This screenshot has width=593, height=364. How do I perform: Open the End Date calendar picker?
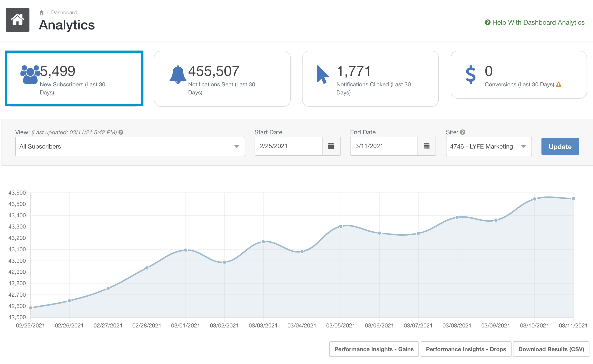[x=427, y=146]
